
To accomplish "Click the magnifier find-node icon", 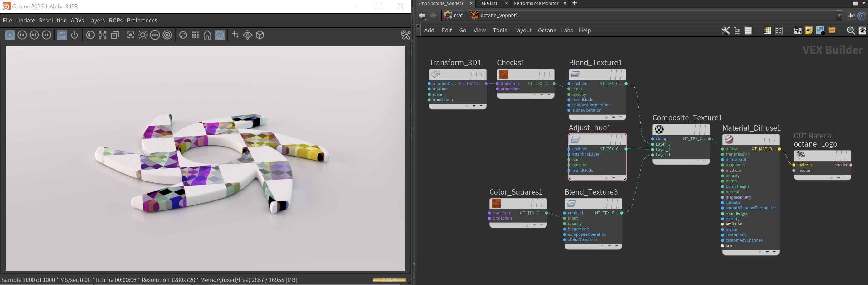I will [851, 31].
